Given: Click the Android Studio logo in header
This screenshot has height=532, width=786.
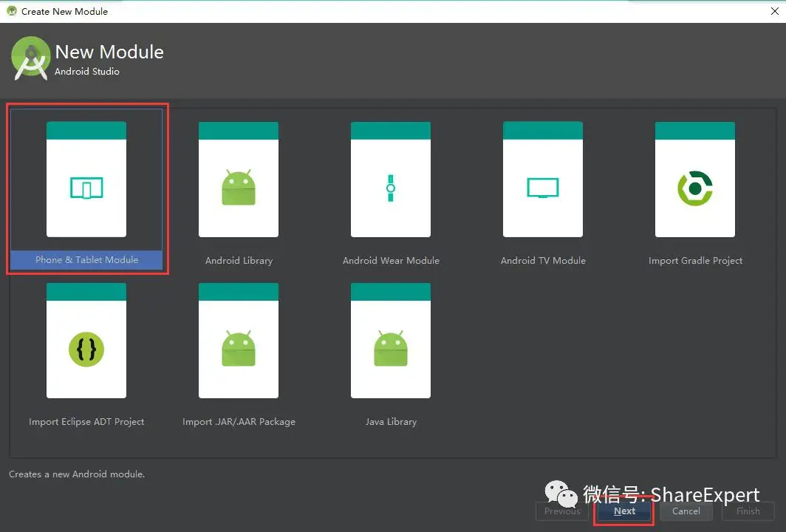Looking at the screenshot, I should tap(30, 58).
